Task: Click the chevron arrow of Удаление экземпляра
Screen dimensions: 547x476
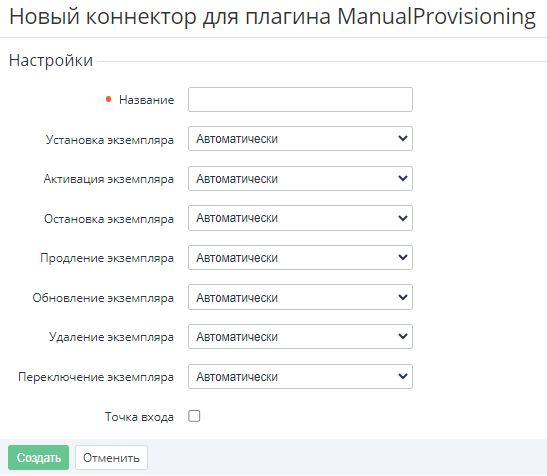Action: (x=403, y=336)
